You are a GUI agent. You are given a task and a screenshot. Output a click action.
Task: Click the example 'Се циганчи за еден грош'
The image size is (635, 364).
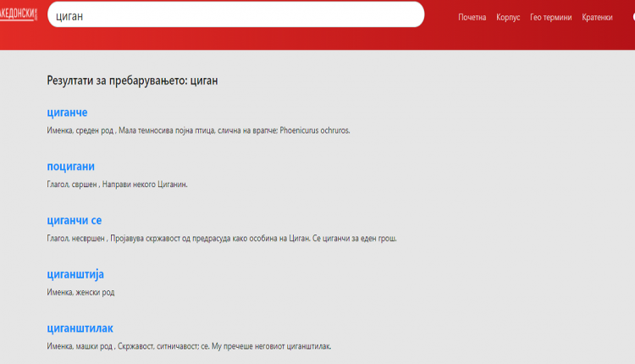(349, 239)
